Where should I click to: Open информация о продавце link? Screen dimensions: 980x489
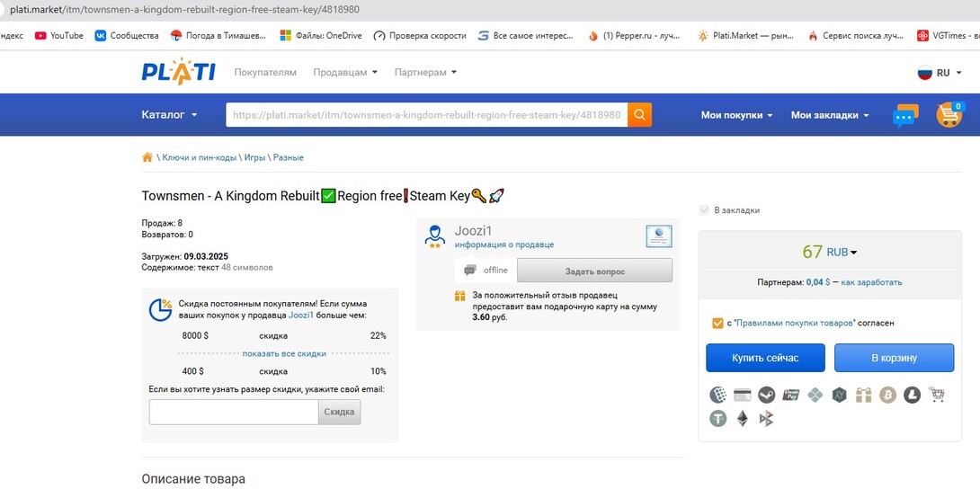(x=504, y=244)
